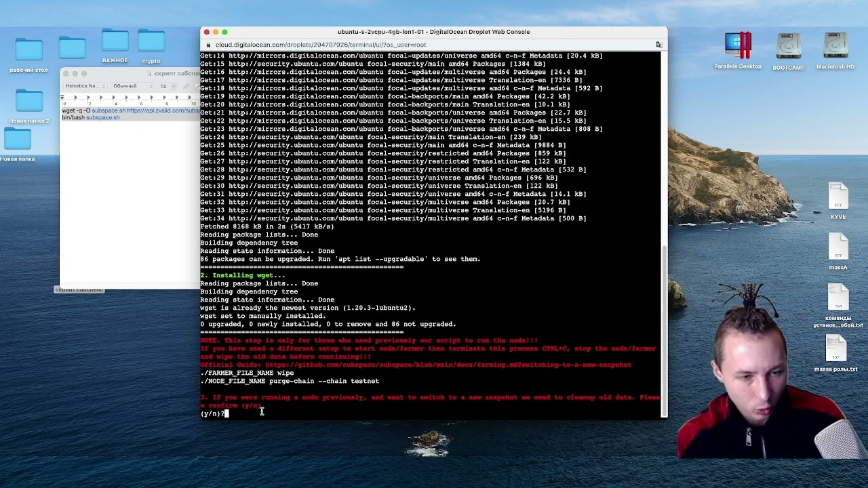868x488 pixels.
Task: Click the TextEdit ruler's left indent marker
Action: pyautogui.click(x=62, y=98)
